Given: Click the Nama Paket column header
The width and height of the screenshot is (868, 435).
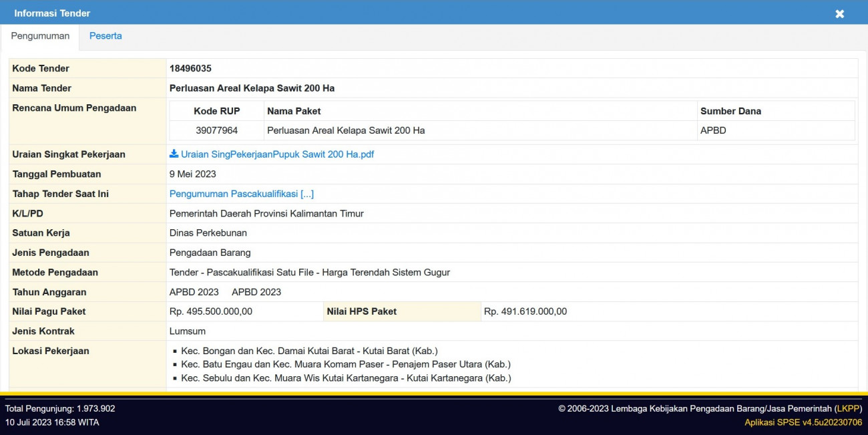Looking at the screenshot, I should [x=294, y=111].
